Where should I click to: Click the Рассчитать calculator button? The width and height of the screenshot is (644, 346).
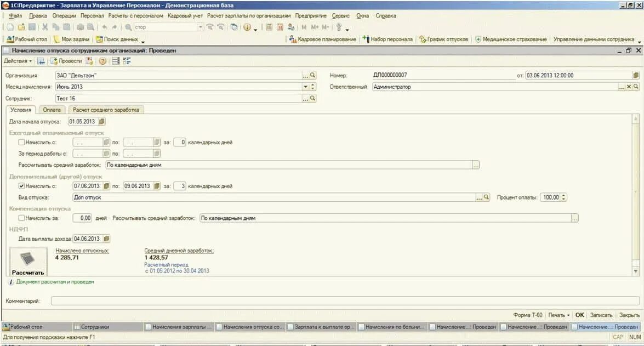28,262
